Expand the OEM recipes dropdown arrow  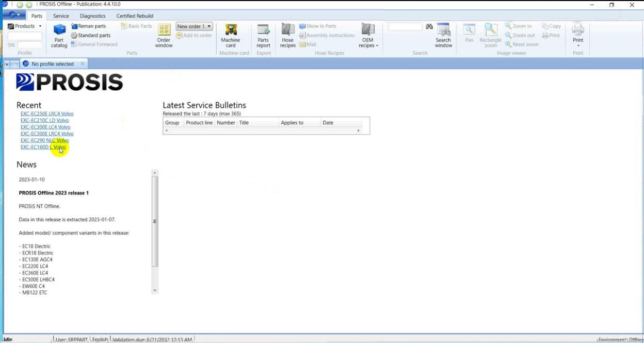click(x=377, y=45)
